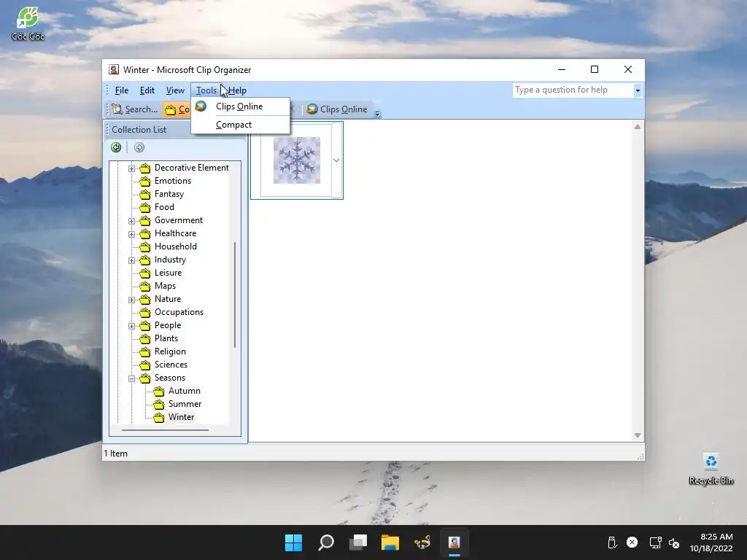This screenshot has height=560, width=747.
Task: Click the Search toolbar button
Action: 135,109
